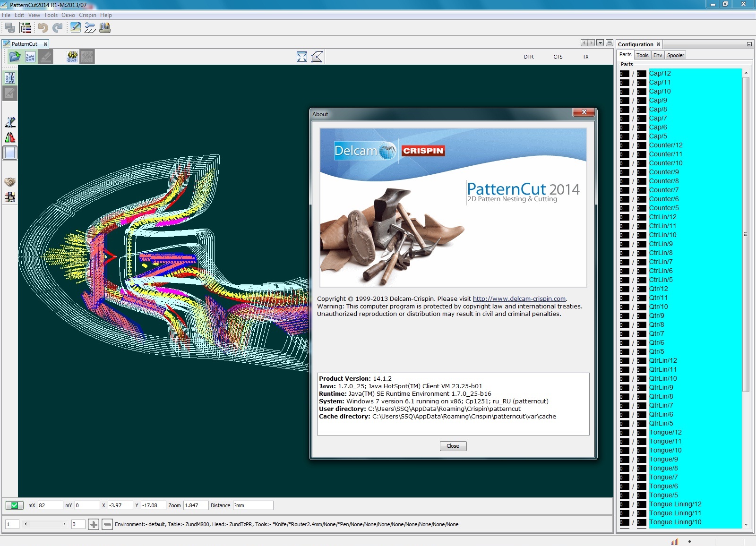The image size is (756, 546).
Task: Open the Help menu
Action: (x=106, y=15)
